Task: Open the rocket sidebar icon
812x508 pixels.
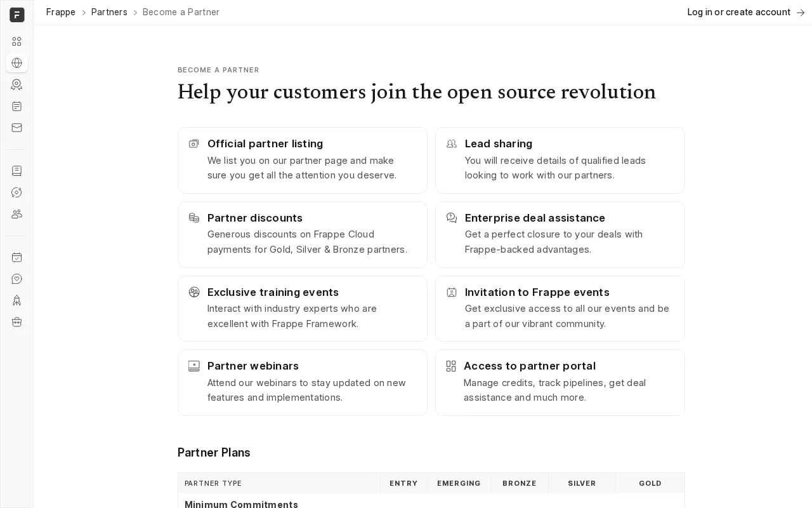Action: [17, 300]
